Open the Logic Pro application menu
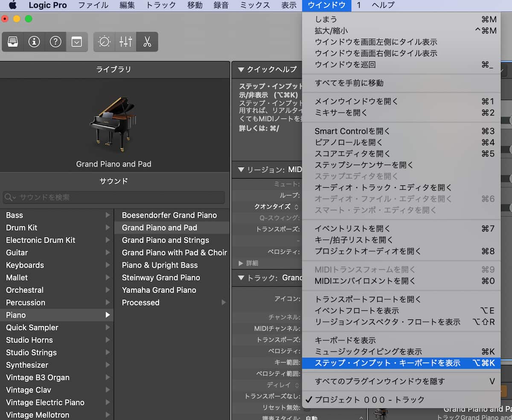Viewport: 512px width, 420px height. click(47, 5)
